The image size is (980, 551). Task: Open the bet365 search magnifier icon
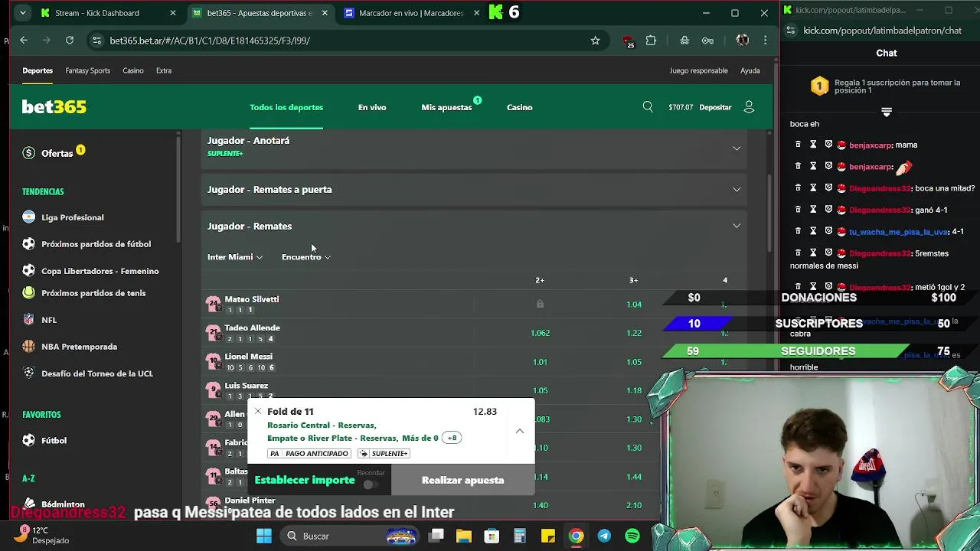point(648,107)
